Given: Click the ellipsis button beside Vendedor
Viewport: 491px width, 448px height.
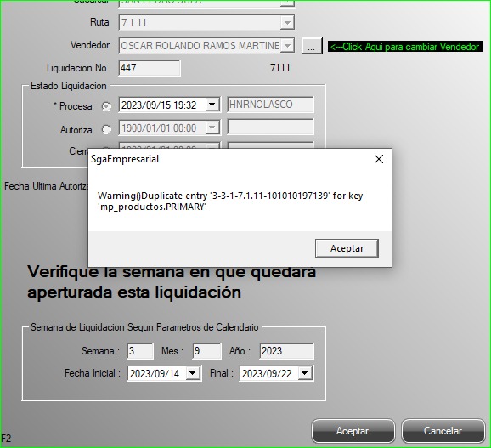Looking at the screenshot, I should tap(312, 46).
